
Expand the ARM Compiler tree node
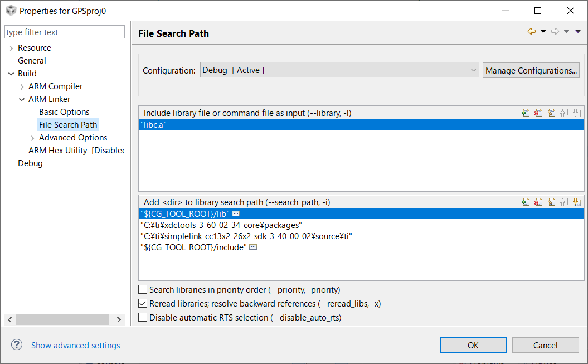coord(22,86)
